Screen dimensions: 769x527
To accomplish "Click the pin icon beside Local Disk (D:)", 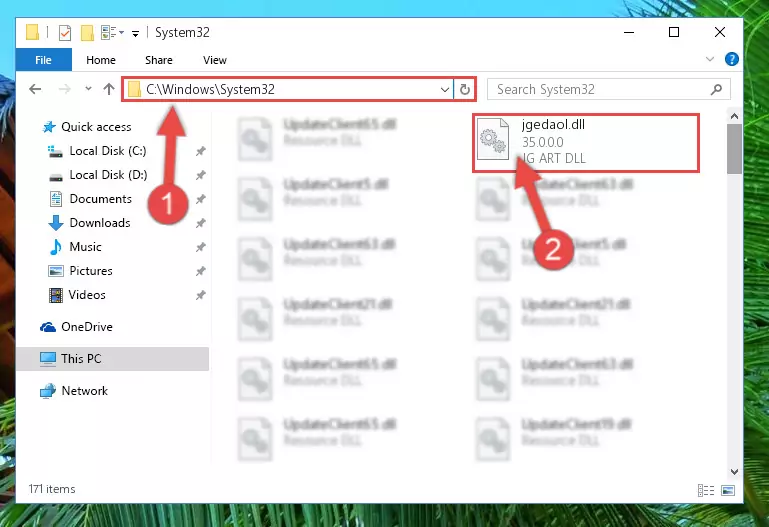I will (201, 175).
